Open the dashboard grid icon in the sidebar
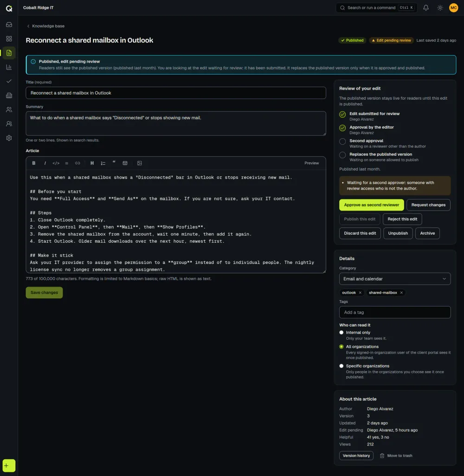 [9, 39]
